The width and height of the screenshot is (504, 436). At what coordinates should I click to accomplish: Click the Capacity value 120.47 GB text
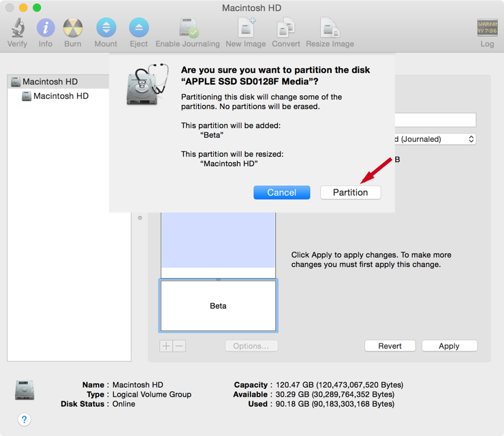[x=339, y=385]
